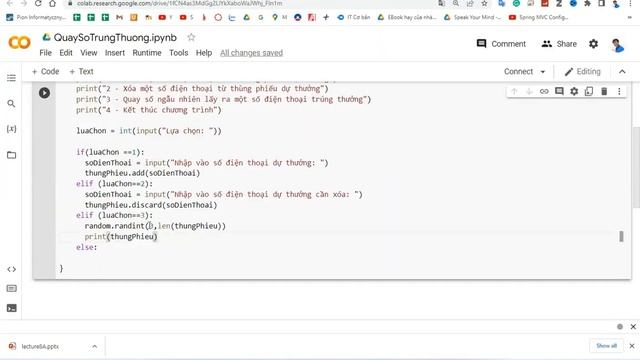Copy link to cell icon

(544, 91)
